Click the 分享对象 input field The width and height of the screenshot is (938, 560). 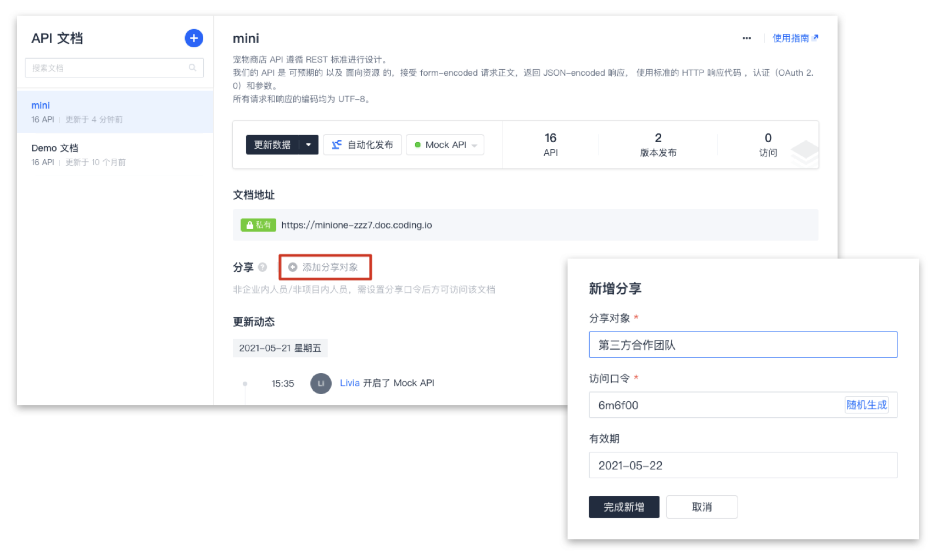click(742, 345)
